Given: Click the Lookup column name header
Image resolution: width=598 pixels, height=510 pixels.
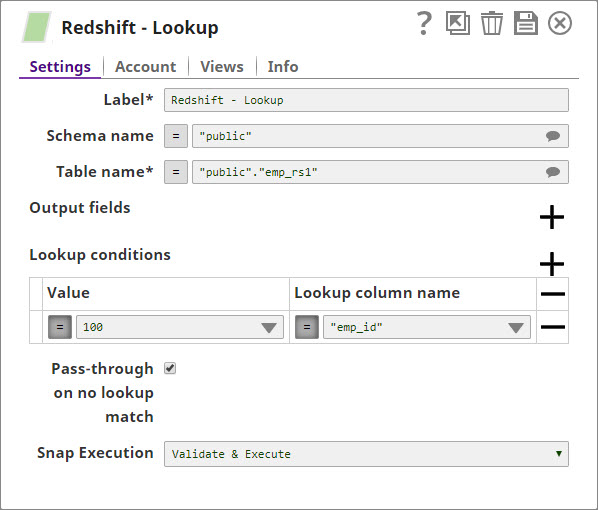Looking at the screenshot, I should pos(377,293).
